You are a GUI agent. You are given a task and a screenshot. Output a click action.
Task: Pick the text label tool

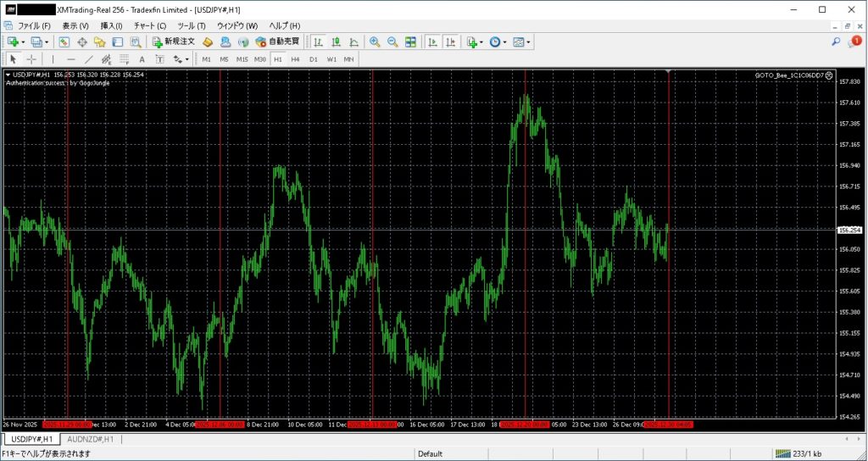click(x=142, y=59)
